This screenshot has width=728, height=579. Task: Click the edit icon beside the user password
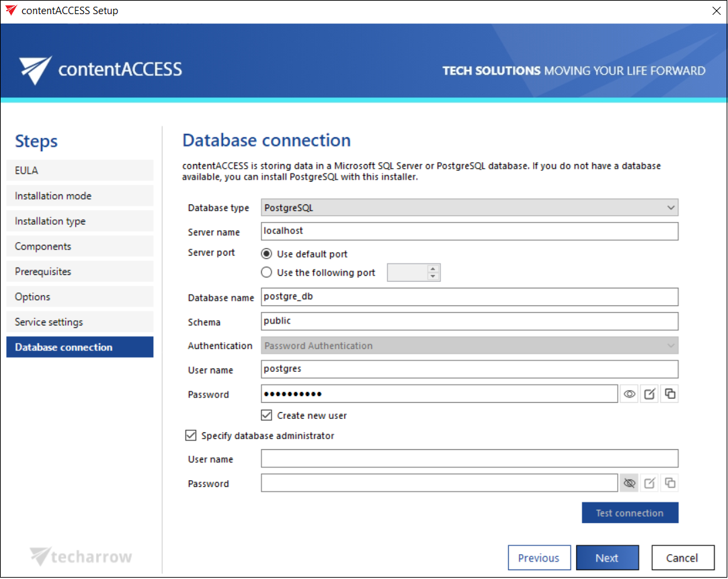[649, 394]
